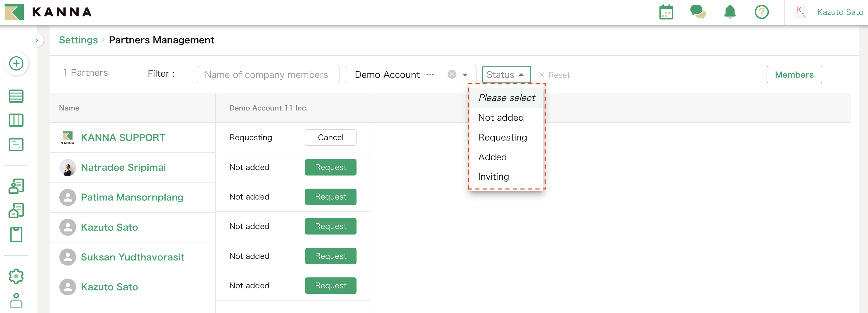Cancel the request for KANNA SUPPORT
Viewport: 868px width, 313px height.
(331, 137)
